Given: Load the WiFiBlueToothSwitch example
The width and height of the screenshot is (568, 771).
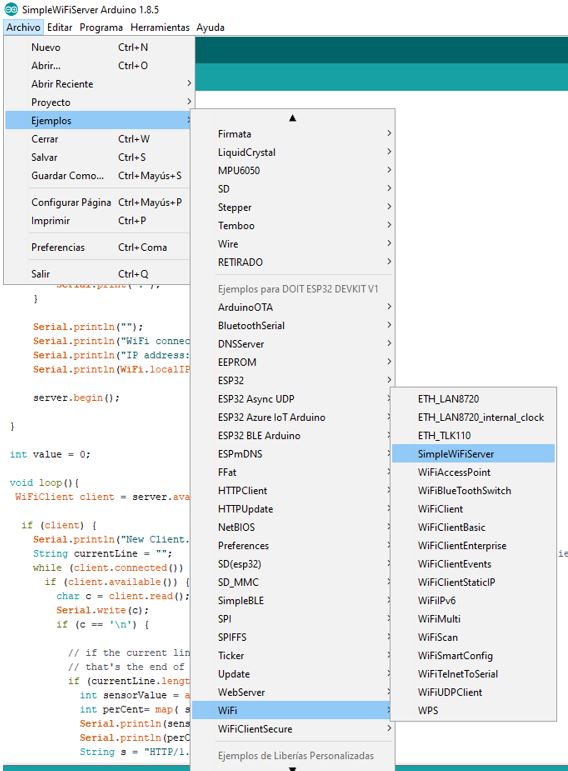Looking at the screenshot, I should click(473, 491).
